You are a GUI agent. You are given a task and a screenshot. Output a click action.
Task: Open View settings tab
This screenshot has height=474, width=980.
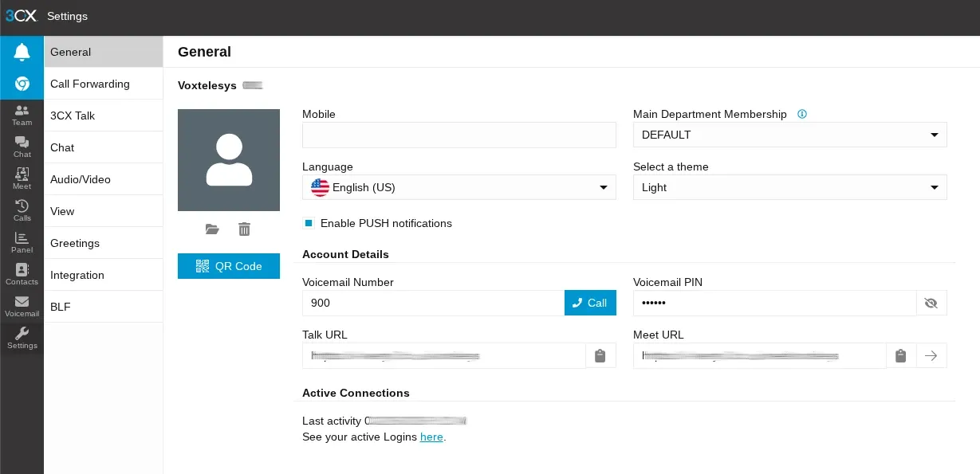coord(104,211)
